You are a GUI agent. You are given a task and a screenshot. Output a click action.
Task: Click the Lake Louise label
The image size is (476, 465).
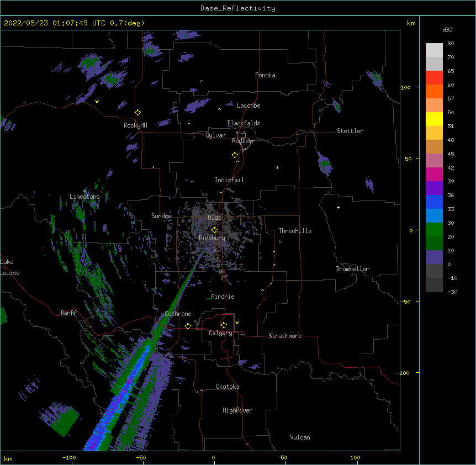tap(10, 267)
